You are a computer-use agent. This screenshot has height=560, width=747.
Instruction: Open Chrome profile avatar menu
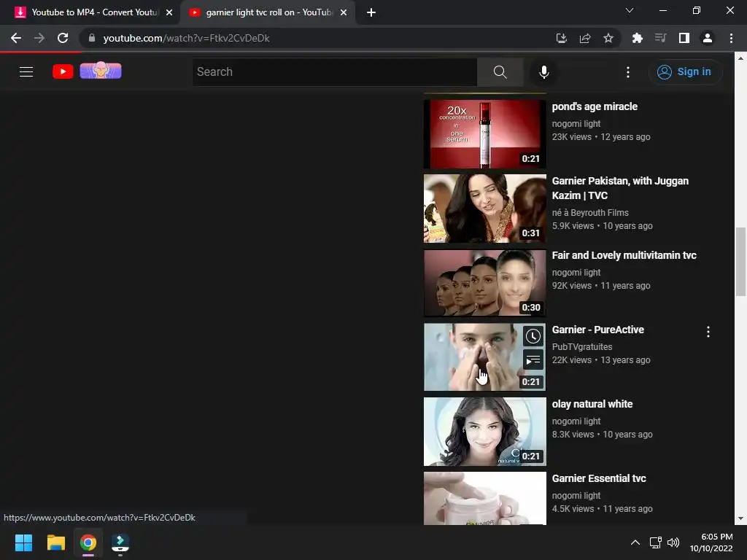pos(708,38)
